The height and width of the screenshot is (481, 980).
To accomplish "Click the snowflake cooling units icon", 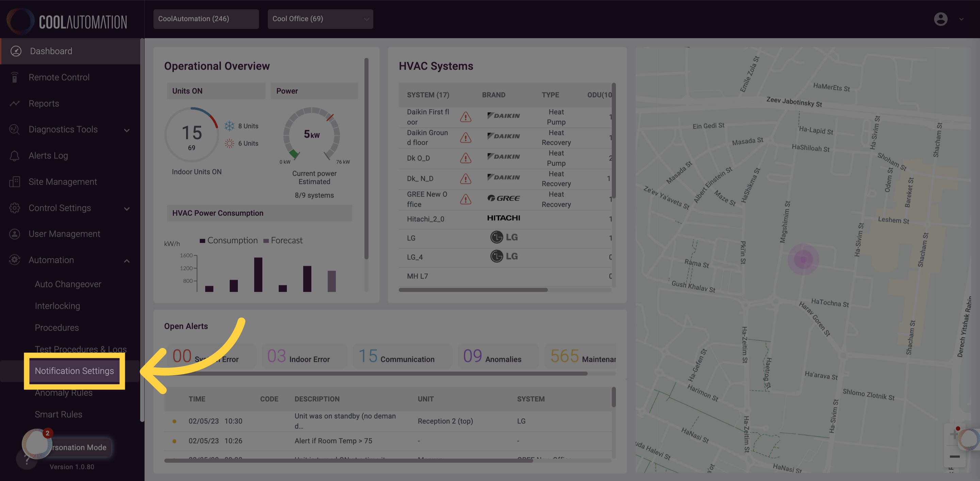I will pyautogui.click(x=229, y=126).
